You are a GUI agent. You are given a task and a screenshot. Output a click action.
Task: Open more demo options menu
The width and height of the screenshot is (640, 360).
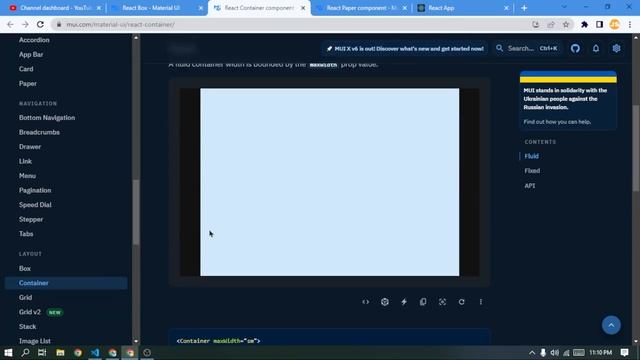pyautogui.click(x=481, y=302)
